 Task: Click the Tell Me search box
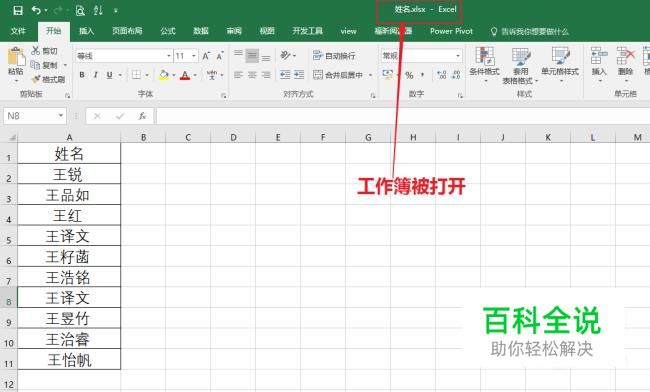[x=530, y=31]
